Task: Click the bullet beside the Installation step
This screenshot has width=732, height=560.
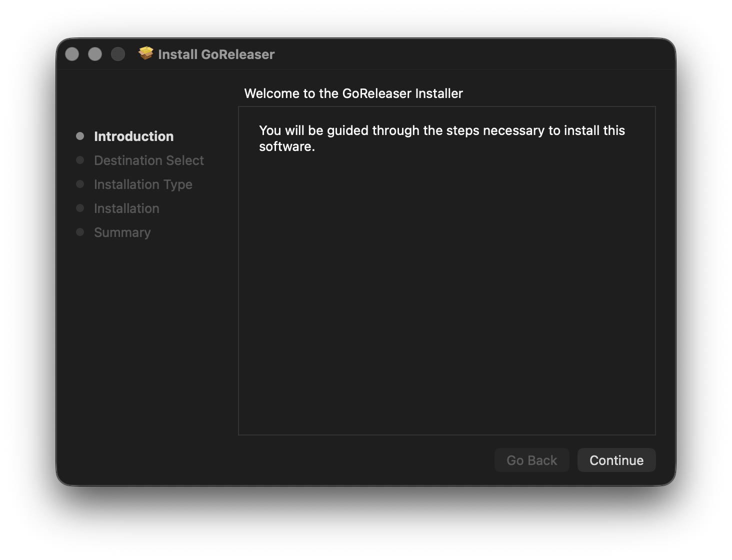Action: coord(80,208)
